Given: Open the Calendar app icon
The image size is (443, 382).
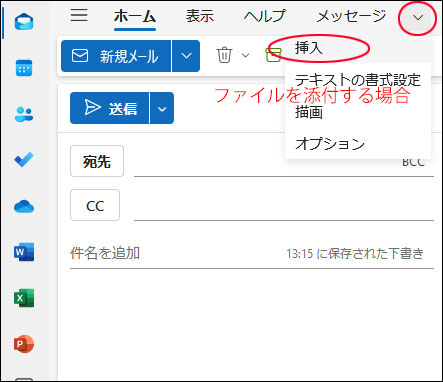Looking at the screenshot, I should (x=24, y=68).
